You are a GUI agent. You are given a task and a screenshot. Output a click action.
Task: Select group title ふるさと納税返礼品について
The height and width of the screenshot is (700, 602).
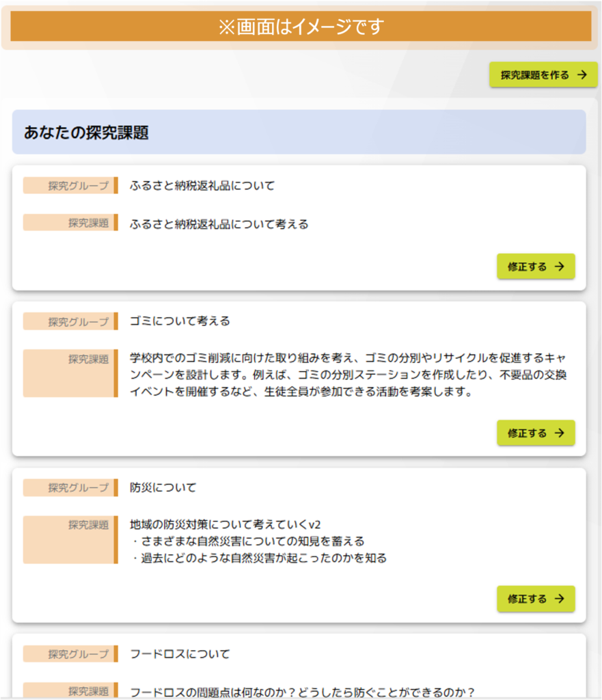click(x=202, y=185)
